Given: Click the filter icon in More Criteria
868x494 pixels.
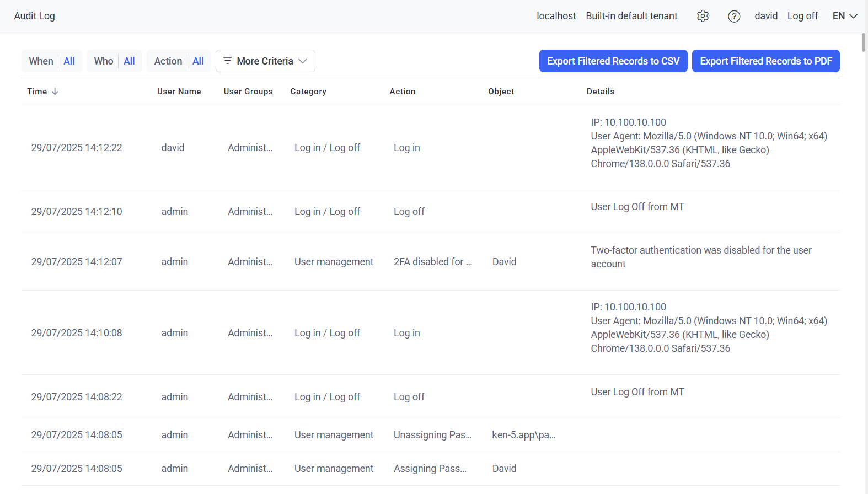Looking at the screenshot, I should [x=227, y=61].
